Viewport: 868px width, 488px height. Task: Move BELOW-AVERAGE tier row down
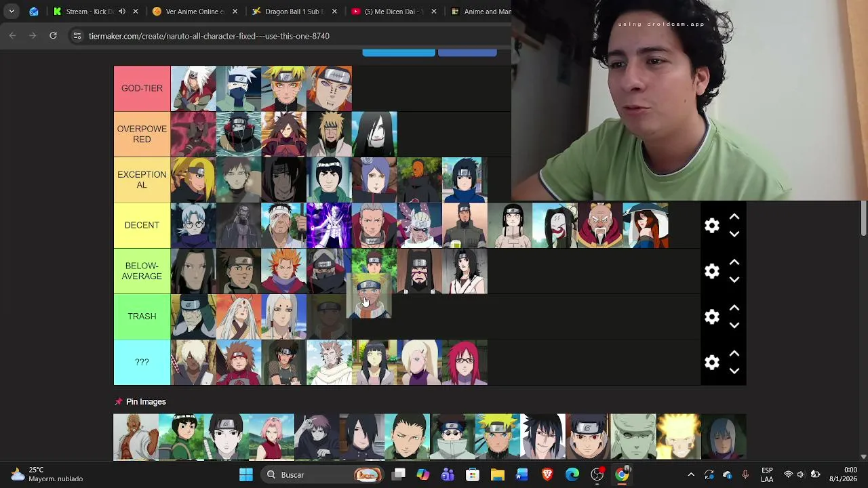click(734, 279)
